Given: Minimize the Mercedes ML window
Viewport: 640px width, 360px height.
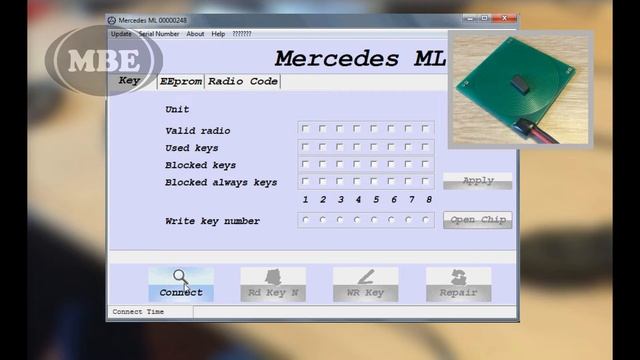Looking at the screenshot, I should coord(470,18).
